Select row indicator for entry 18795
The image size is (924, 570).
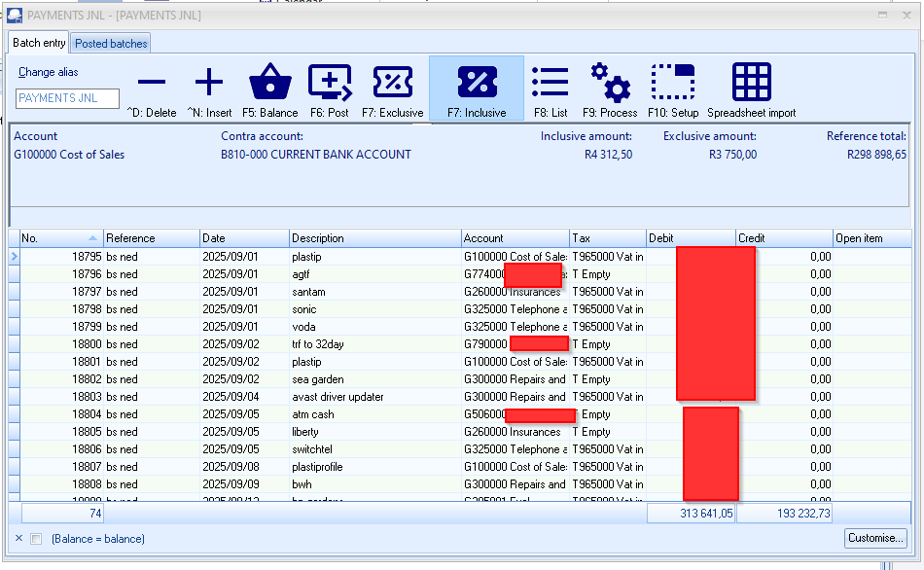[x=15, y=257]
